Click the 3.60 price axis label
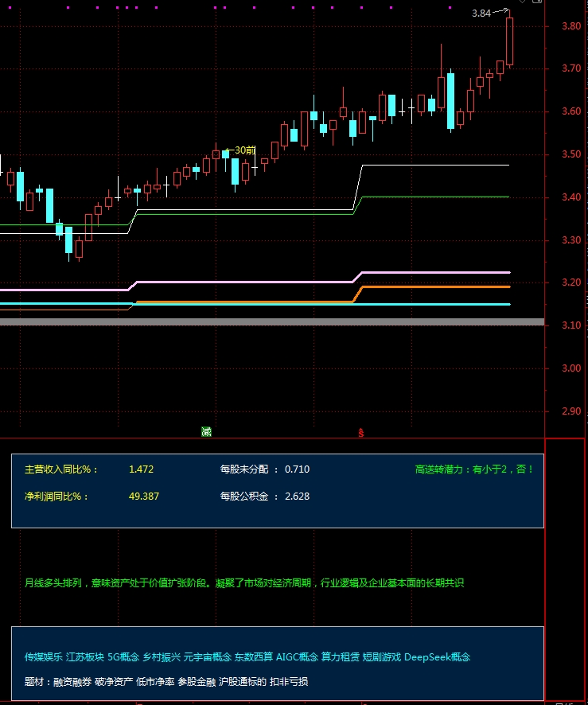This screenshot has height=705, width=588. click(x=571, y=111)
